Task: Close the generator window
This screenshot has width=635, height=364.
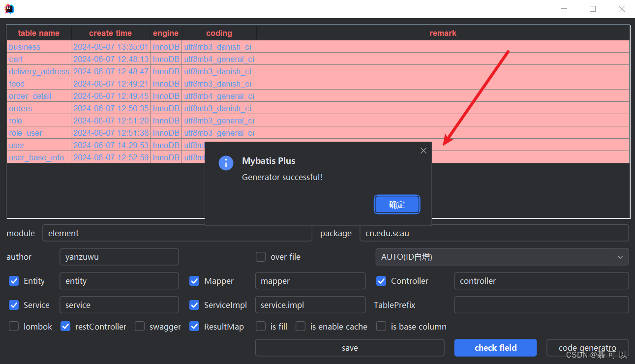Action: [621, 9]
